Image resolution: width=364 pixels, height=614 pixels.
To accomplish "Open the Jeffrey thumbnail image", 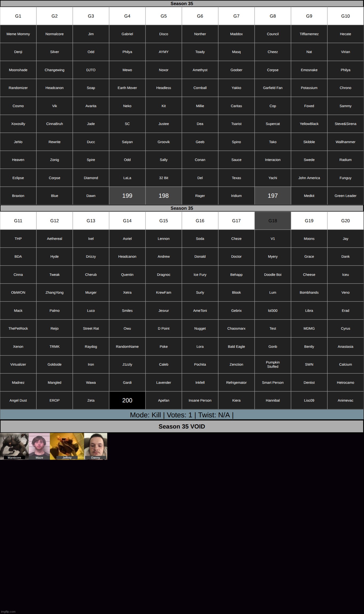I will (67, 446).
